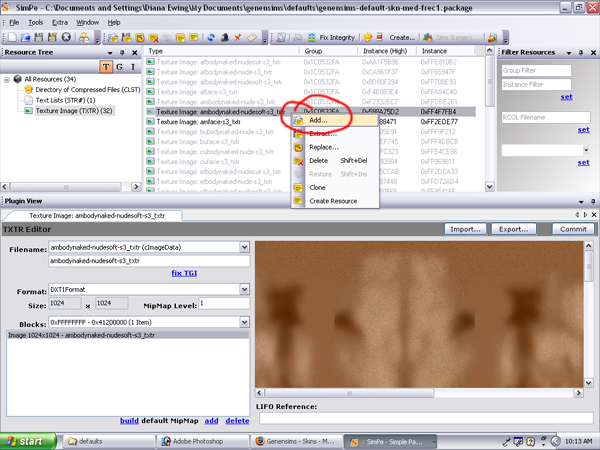The image size is (600, 450).
Task: Open the Format DXT1Format dropdown
Action: (x=245, y=290)
